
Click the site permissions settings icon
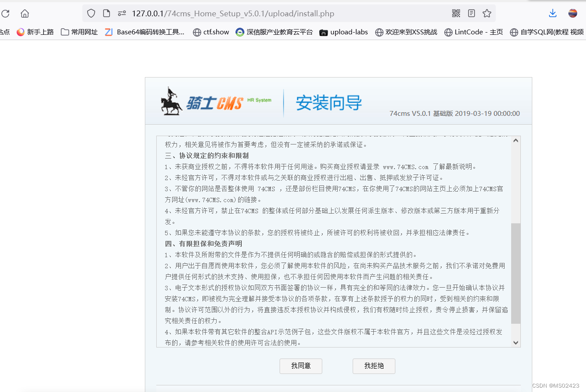pyautogui.click(x=122, y=13)
